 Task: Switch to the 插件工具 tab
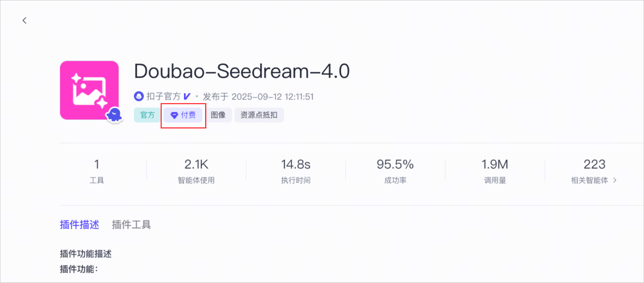(x=131, y=225)
